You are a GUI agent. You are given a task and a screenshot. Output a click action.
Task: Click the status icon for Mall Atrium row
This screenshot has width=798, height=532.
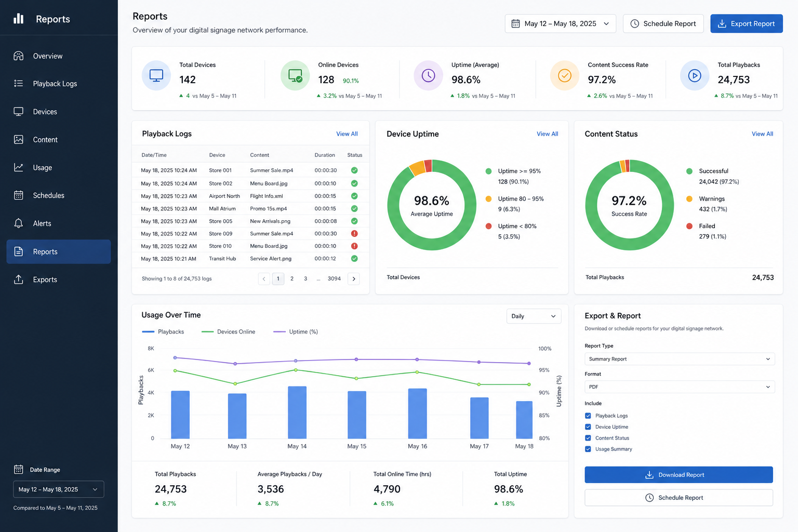click(354, 208)
